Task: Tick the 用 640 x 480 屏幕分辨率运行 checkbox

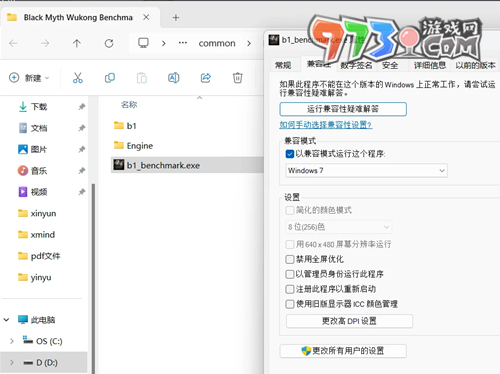Action: (290, 244)
